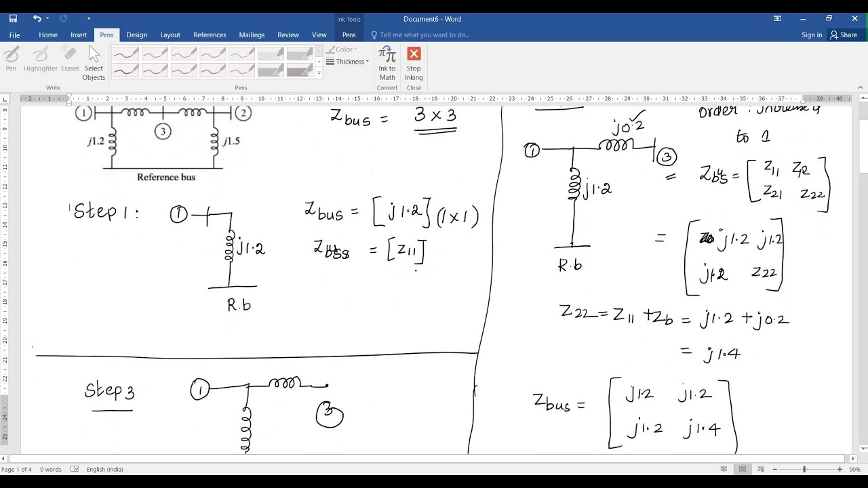Image resolution: width=868 pixels, height=488 pixels.
Task: Zoom in with the plus button
Action: pyautogui.click(x=840, y=469)
